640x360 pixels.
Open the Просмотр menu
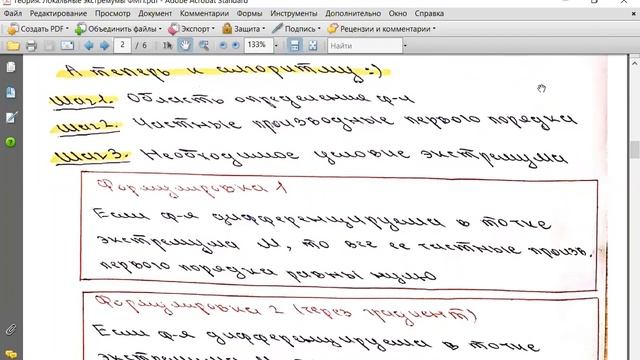113,13
